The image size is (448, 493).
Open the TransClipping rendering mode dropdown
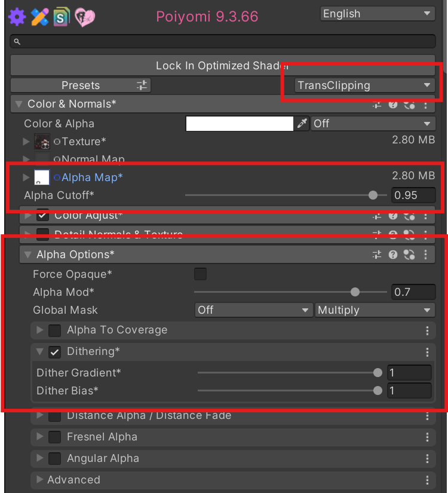[365, 85]
